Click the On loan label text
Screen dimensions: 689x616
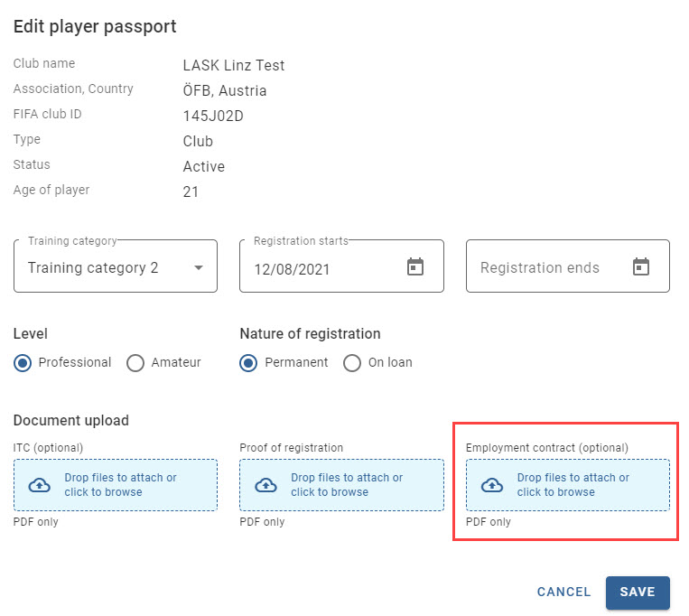(x=390, y=362)
